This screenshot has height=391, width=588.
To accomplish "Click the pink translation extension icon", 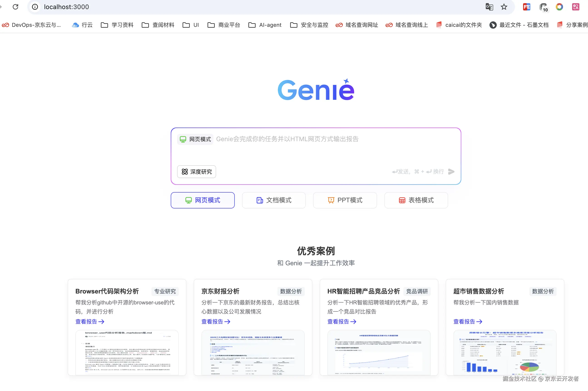I will click(x=576, y=7).
